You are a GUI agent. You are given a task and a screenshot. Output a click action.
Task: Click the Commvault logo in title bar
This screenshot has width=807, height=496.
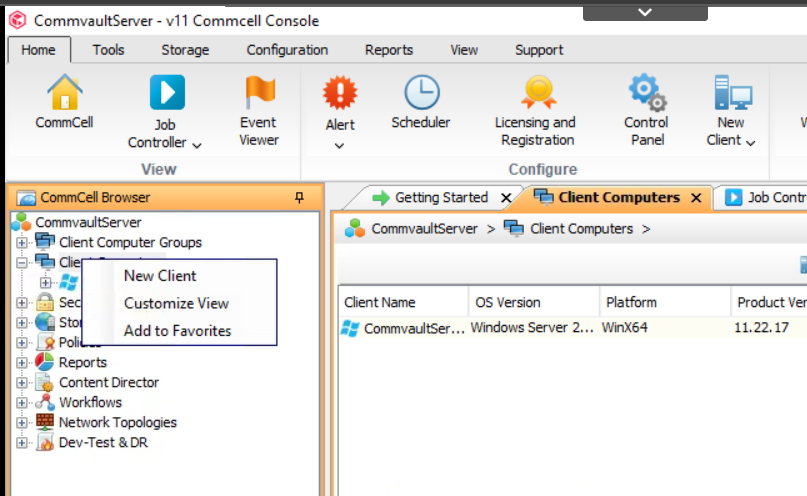click(17, 20)
